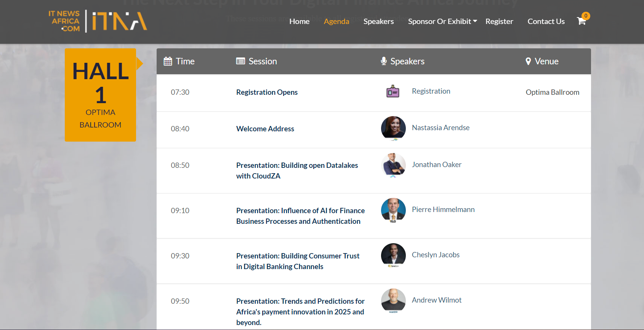Click the cart item count badge
This screenshot has height=330, width=644.
pyautogui.click(x=586, y=16)
